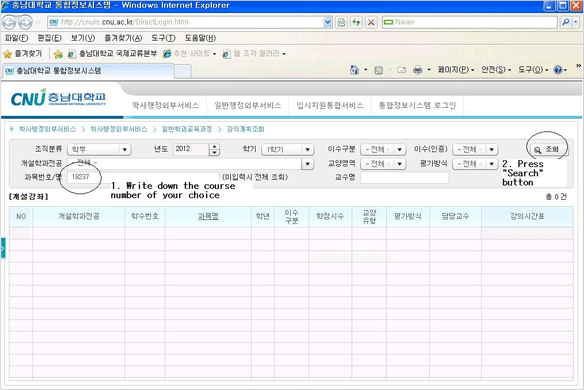
Task: Open the address bar URL dropdown arrow
Action: tap(327, 22)
